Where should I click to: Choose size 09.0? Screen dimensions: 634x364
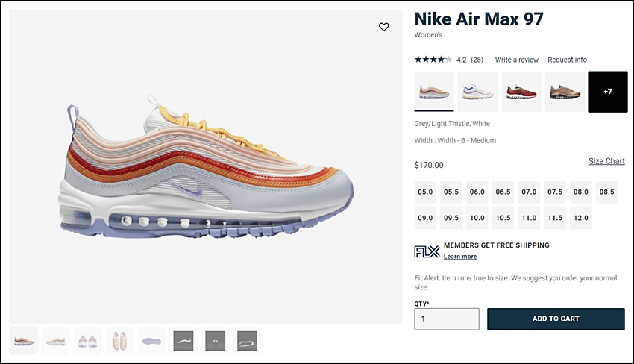[x=425, y=218]
